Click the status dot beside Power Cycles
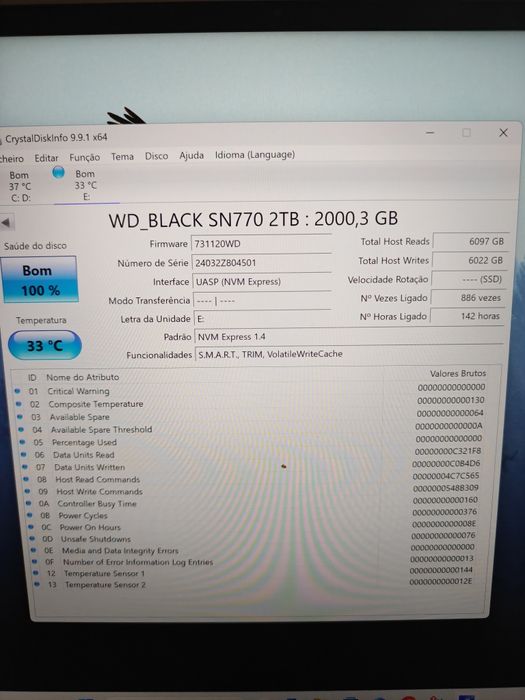The image size is (525, 700). pos(29,515)
